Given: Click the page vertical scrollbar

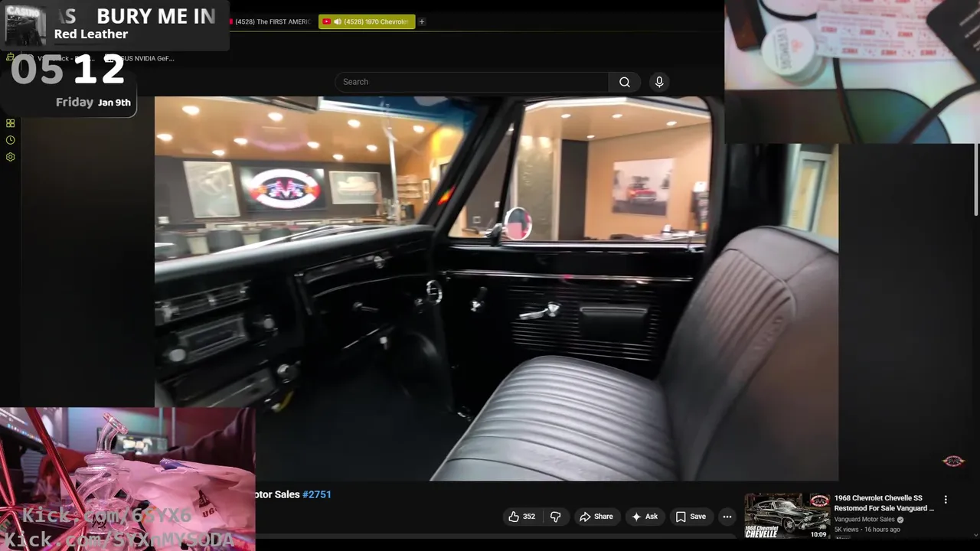Looking at the screenshot, I should point(976,180).
